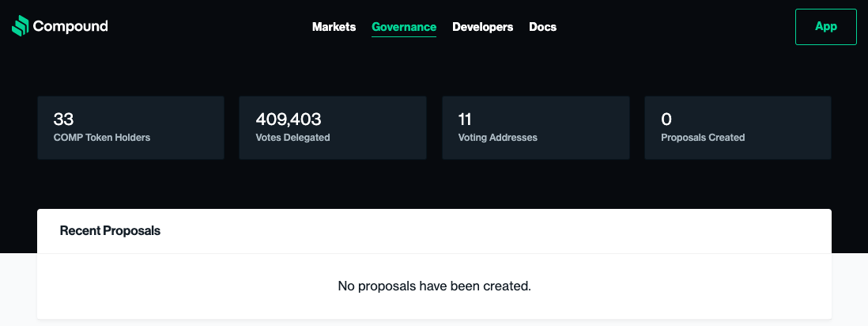
Task: Click the 'No proposals have been created' message
Action: point(435,286)
